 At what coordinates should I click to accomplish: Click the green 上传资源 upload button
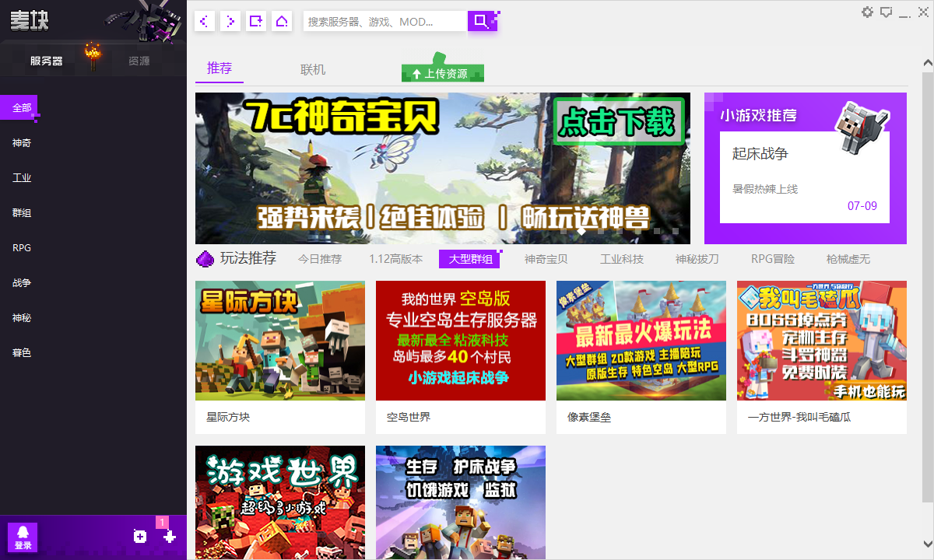tap(443, 73)
